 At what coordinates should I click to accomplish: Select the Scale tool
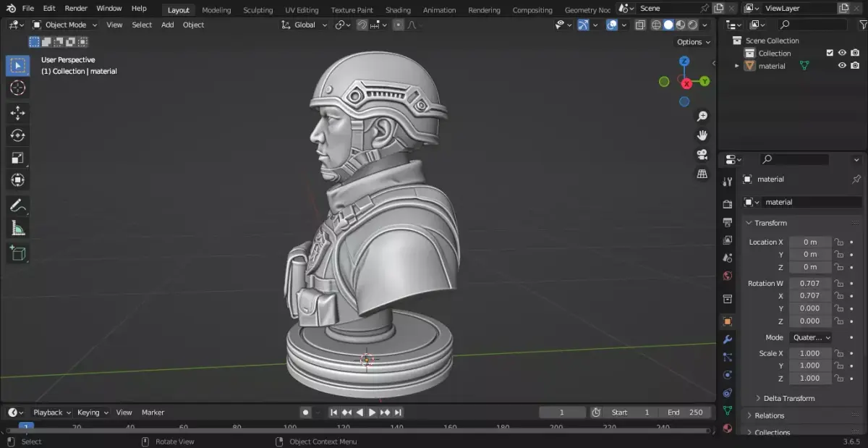tap(18, 158)
